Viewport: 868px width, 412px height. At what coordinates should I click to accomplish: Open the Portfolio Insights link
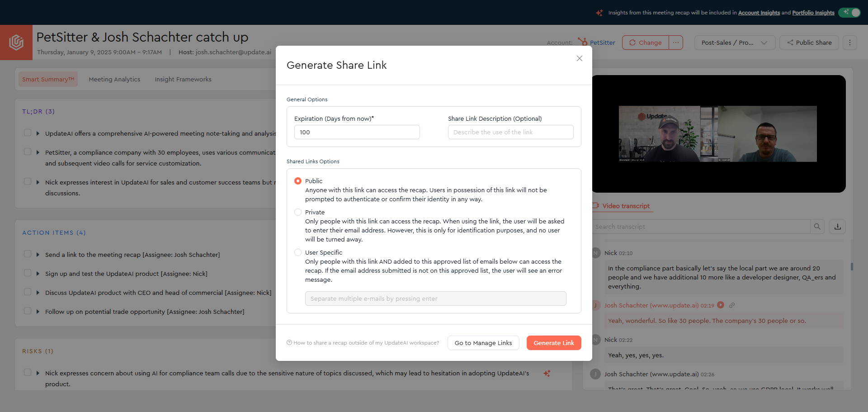[x=813, y=13]
